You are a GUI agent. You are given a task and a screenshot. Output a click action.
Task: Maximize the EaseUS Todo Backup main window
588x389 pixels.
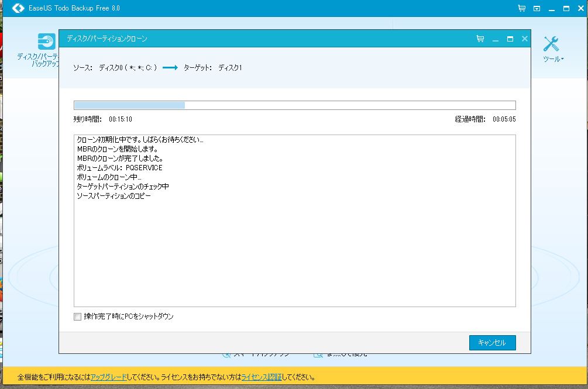click(566, 8)
